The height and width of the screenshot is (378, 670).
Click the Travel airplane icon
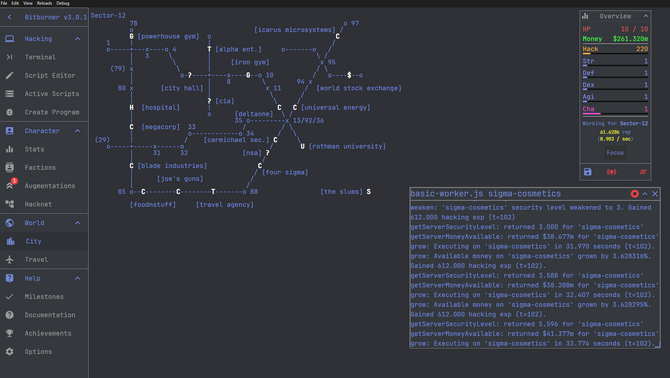click(9, 260)
